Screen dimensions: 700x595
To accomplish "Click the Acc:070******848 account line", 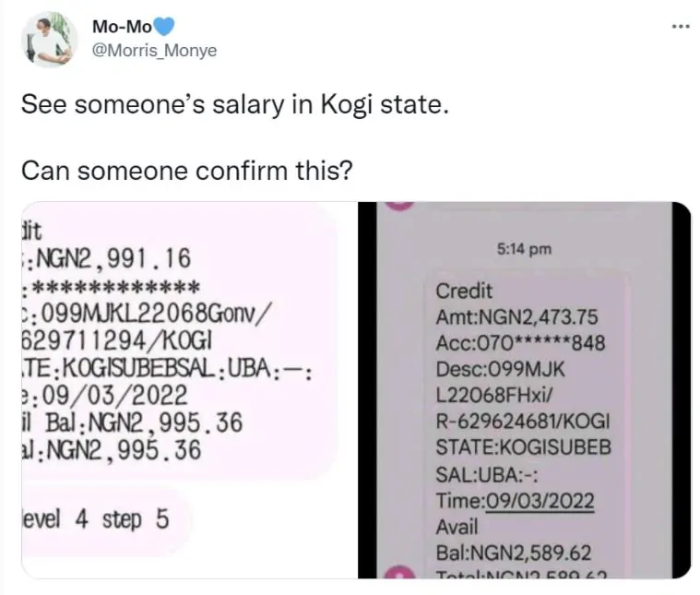I will (x=520, y=342).
